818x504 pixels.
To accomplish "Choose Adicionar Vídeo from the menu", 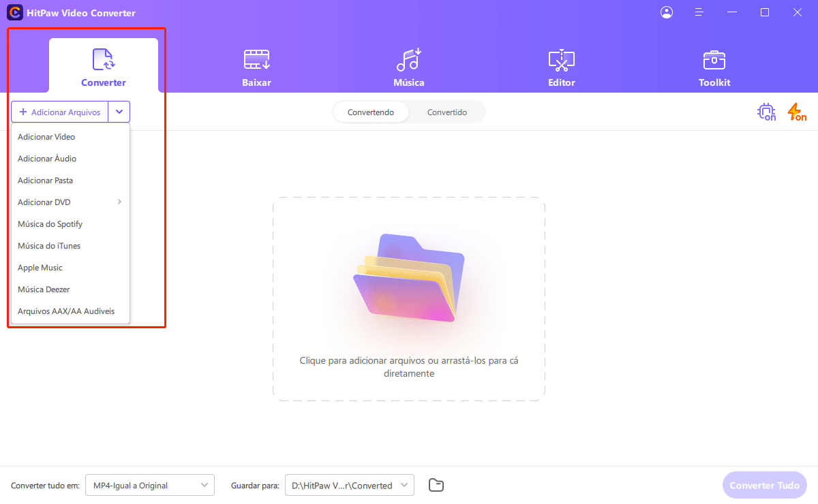I will coord(70,137).
